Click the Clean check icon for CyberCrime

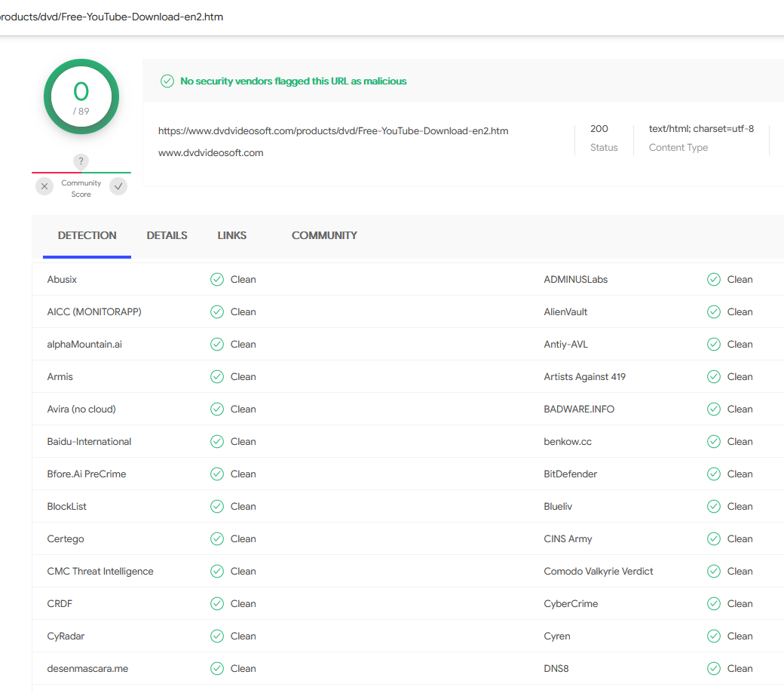tap(714, 603)
